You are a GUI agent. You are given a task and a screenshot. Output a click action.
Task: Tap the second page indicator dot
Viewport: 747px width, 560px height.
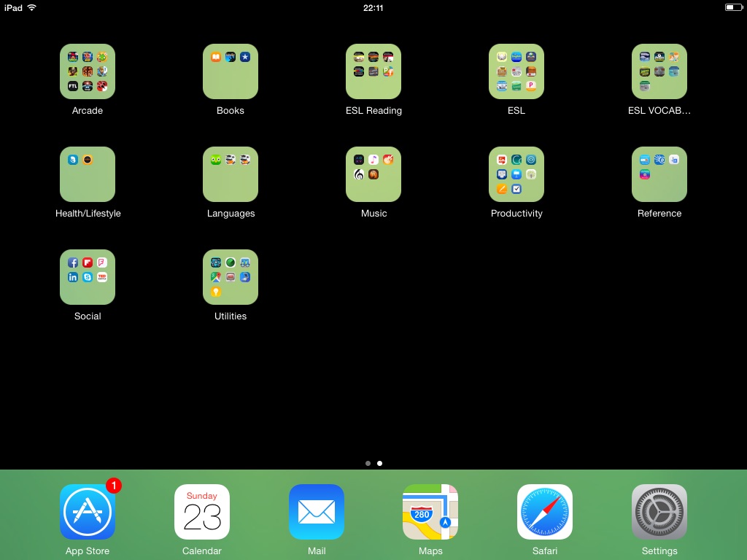(379, 463)
